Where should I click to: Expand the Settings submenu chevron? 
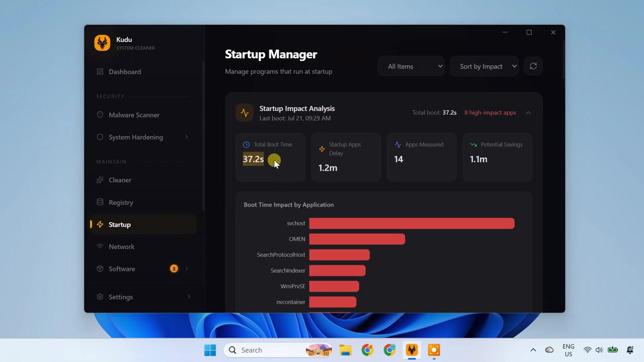(x=189, y=297)
